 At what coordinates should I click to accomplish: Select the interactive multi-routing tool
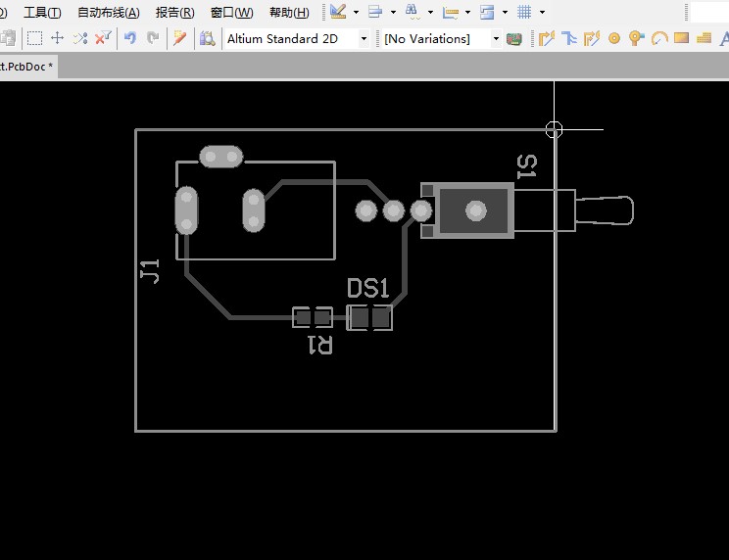tap(569, 38)
